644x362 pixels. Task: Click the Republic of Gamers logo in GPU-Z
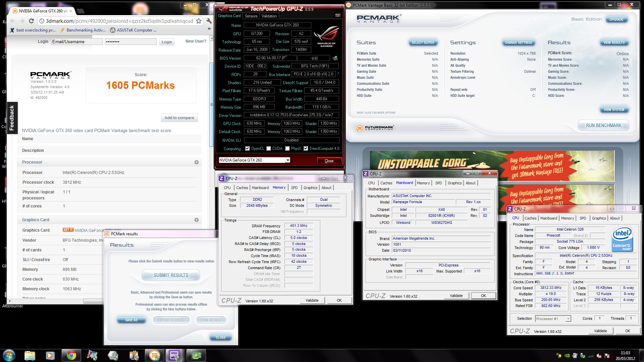[x=326, y=36]
